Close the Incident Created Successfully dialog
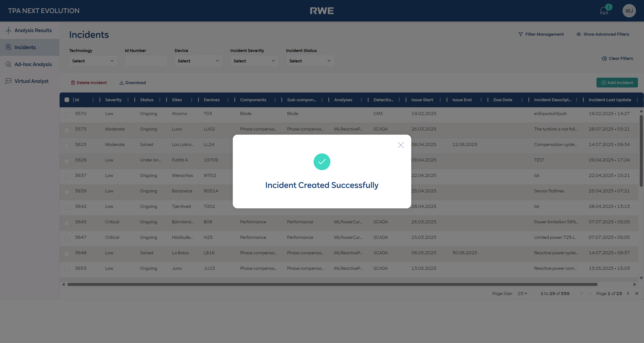This screenshot has width=644, height=343. point(401,145)
